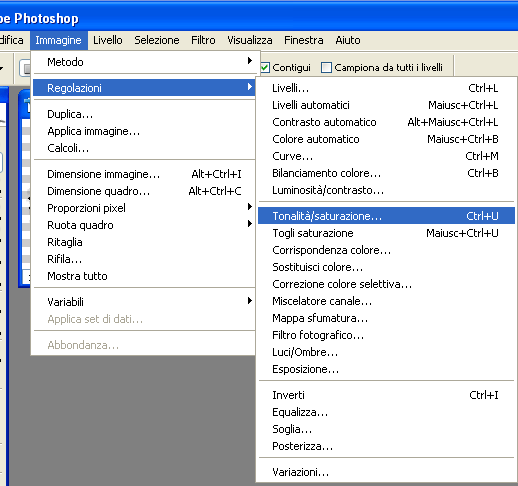This screenshot has width=518, height=486.
Task: Open the Immagine menu
Action: 59,40
